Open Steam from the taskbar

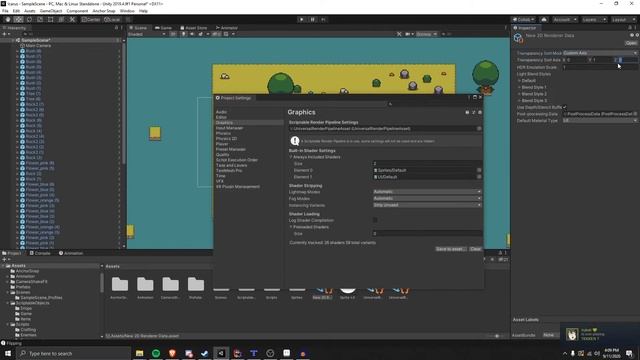(x=205, y=353)
